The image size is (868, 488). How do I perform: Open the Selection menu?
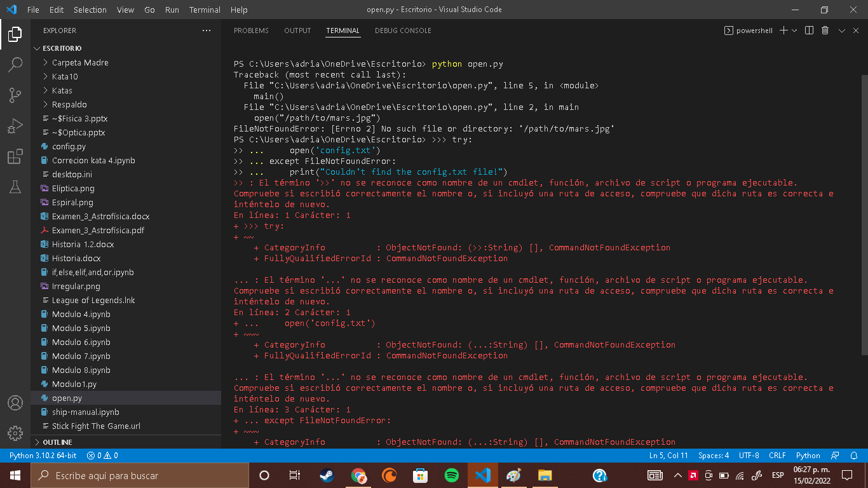click(x=90, y=10)
